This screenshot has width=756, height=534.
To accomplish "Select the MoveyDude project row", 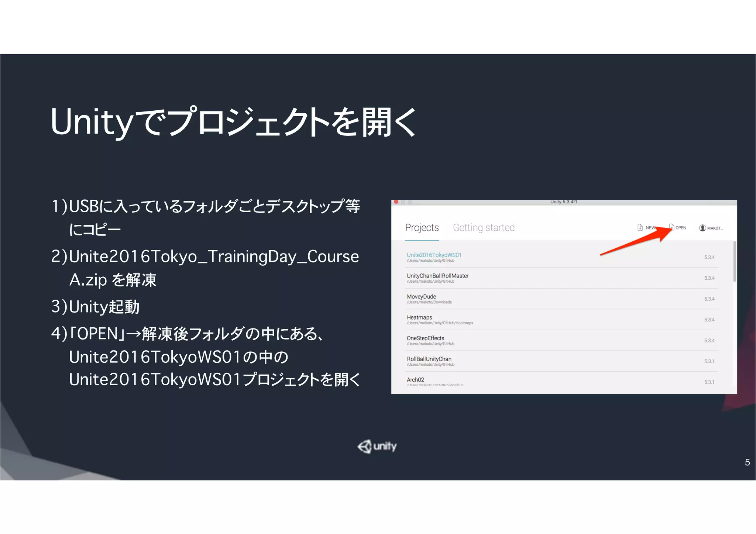I will tap(561, 299).
